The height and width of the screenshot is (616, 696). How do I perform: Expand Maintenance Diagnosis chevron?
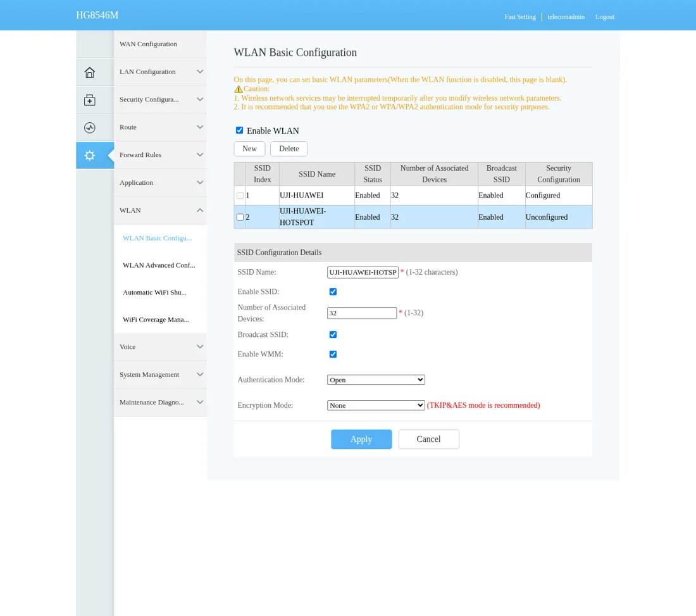[200, 403]
